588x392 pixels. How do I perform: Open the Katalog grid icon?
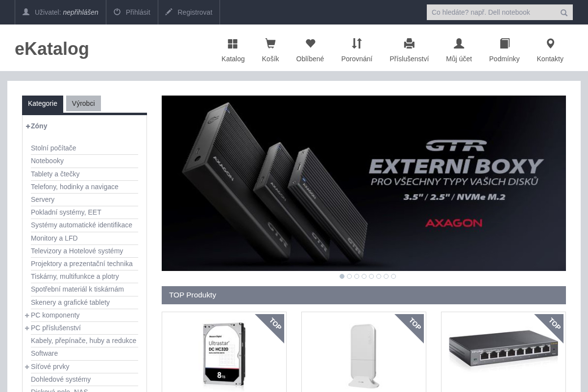(233, 44)
